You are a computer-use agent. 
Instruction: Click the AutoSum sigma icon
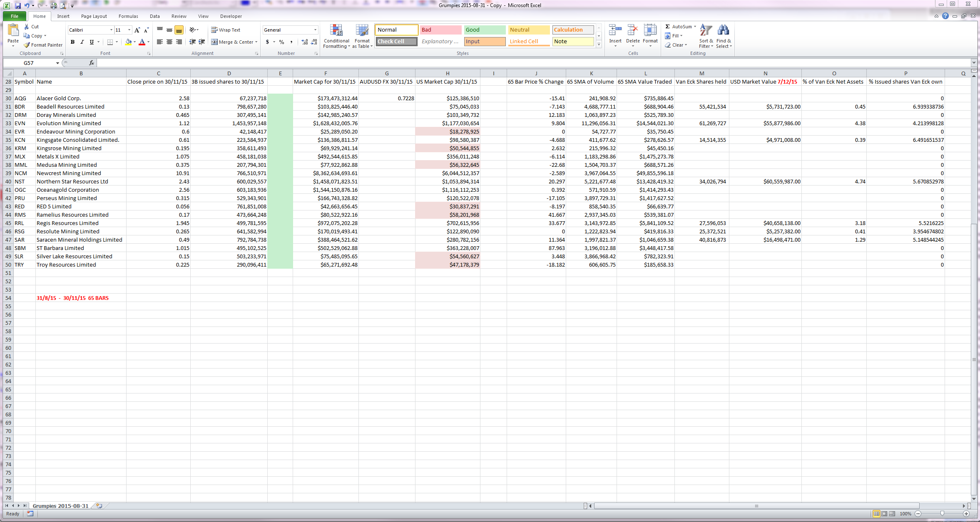pos(668,27)
